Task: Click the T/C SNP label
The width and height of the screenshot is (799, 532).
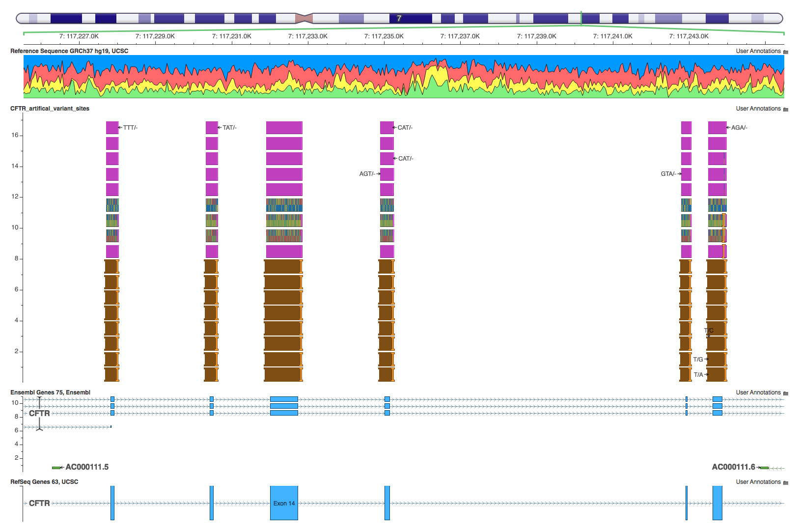Action: (709, 331)
